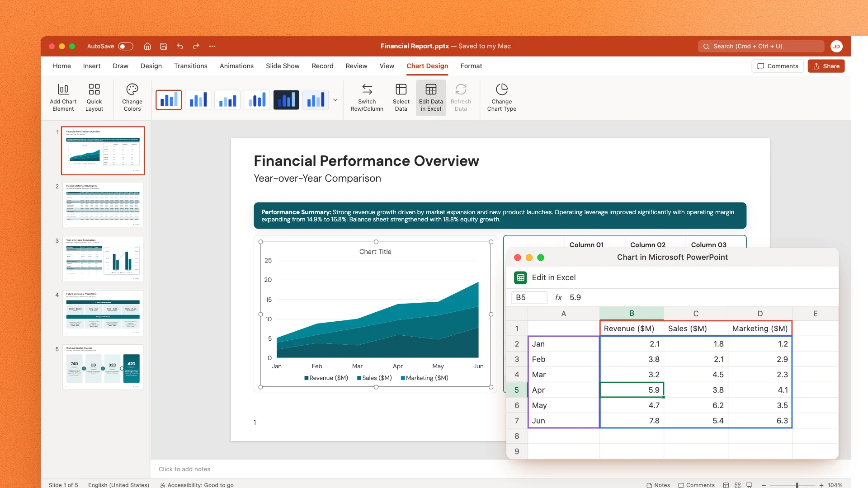Click Edit Data in Excel

[x=431, y=98]
